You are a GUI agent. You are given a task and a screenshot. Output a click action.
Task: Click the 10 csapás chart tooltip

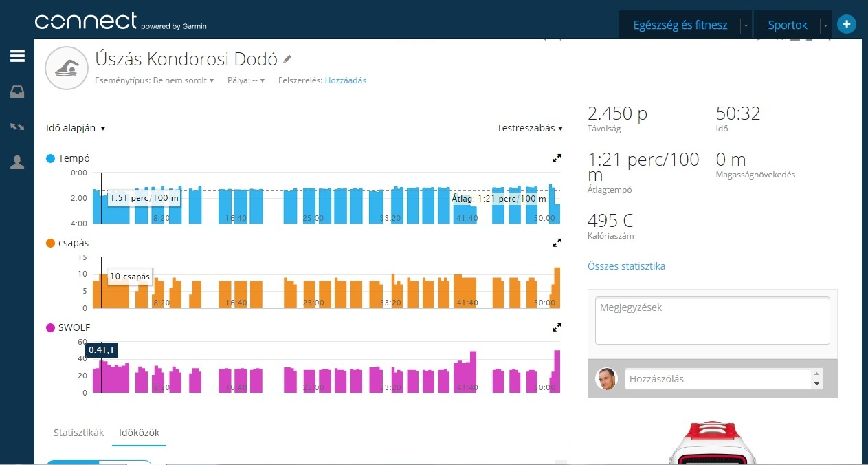[x=129, y=277]
